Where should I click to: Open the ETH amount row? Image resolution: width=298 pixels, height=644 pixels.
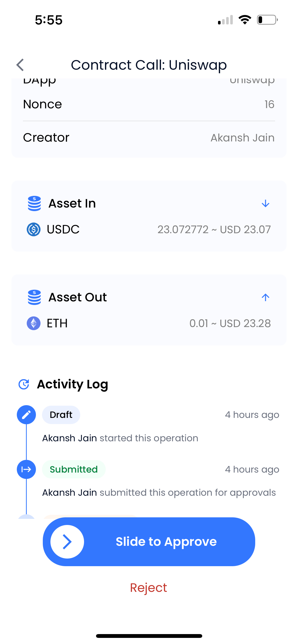click(x=149, y=323)
